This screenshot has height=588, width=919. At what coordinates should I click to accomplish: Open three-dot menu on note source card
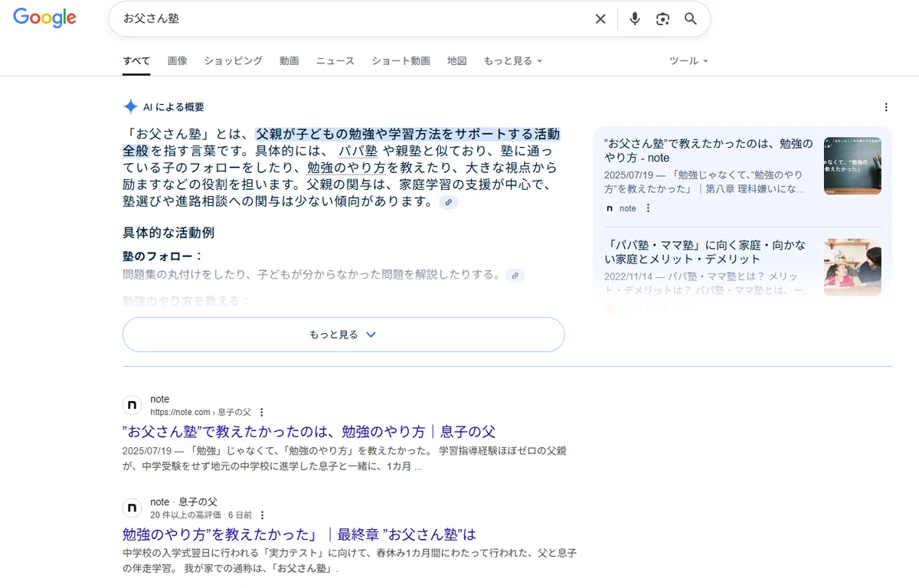coord(648,208)
